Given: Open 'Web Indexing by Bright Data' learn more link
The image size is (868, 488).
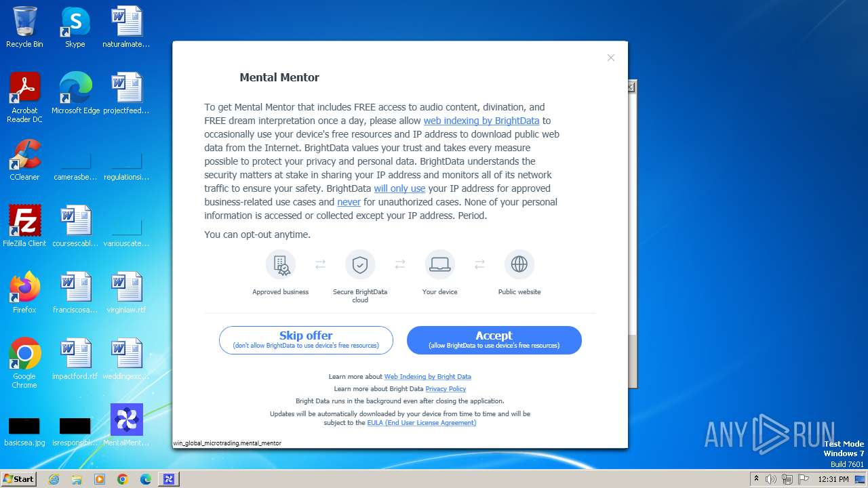Looking at the screenshot, I should pos(428,377).
